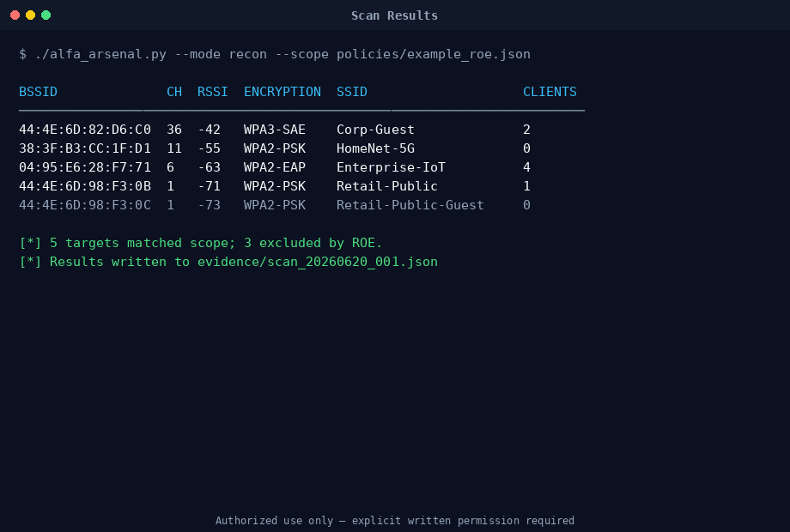Image resolution: width=790 pixels, height=532 pixels.
Task: Click the HomeNet-5G SSID
Action: click(375, 148)
